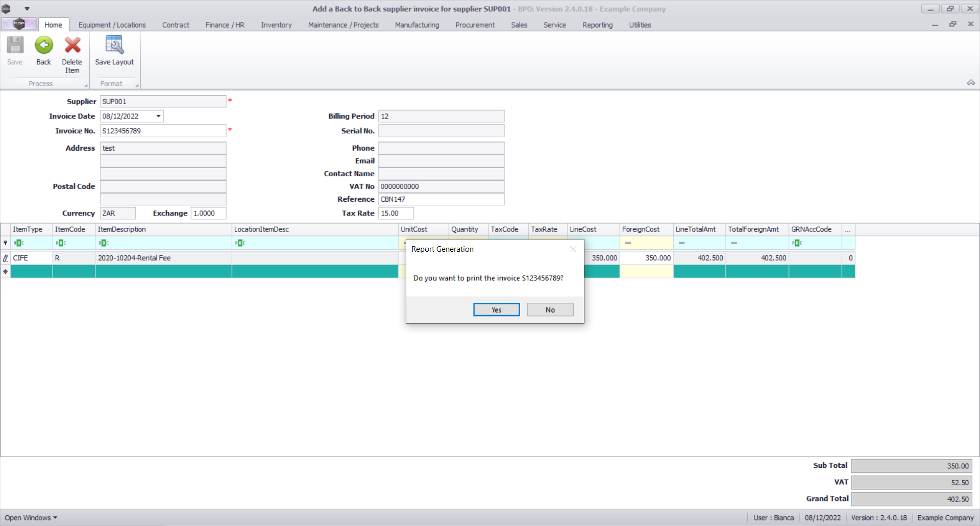
Task: Select the CIFE item type cell
Action: point(32,258)
